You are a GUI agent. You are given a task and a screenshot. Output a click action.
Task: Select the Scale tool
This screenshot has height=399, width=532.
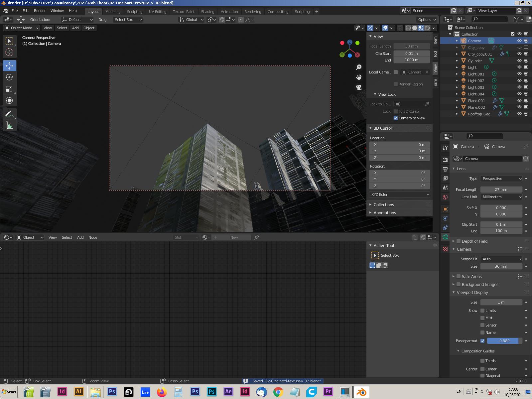[x=9, y=89]
